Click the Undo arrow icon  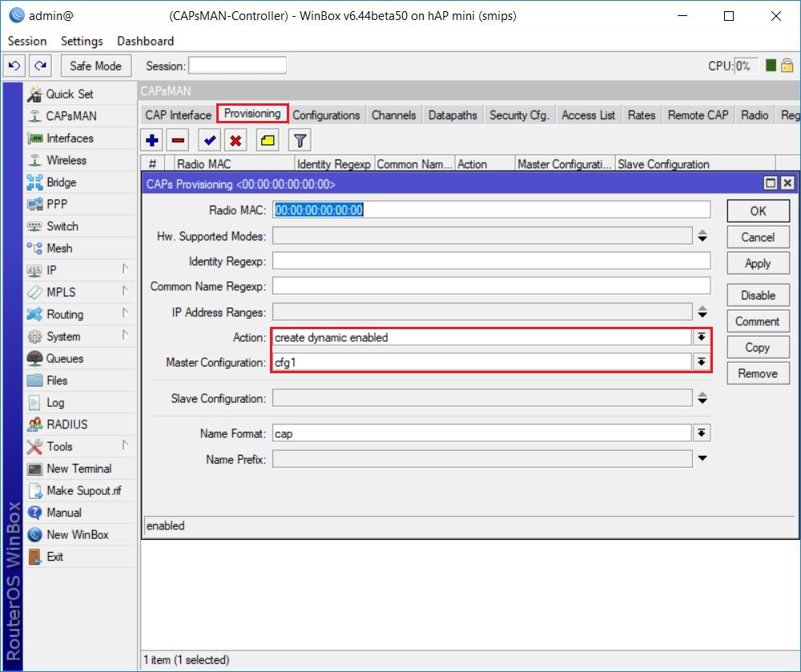pos(14,66)
